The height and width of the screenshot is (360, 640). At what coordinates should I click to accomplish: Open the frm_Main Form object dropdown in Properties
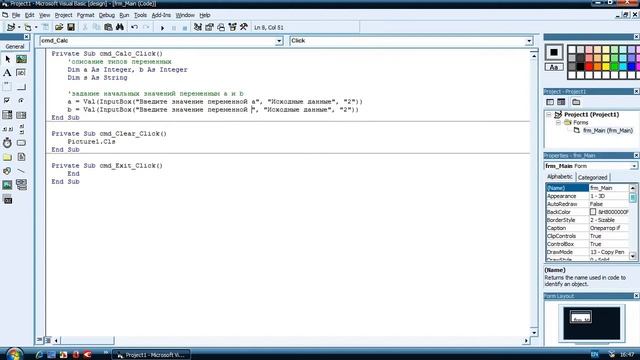(633, 166)
